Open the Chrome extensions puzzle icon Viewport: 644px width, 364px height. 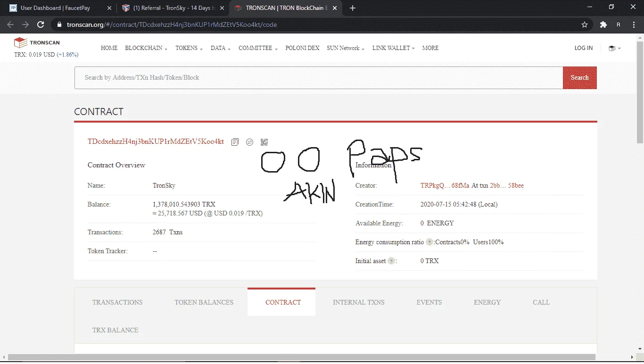pos(603,25)
